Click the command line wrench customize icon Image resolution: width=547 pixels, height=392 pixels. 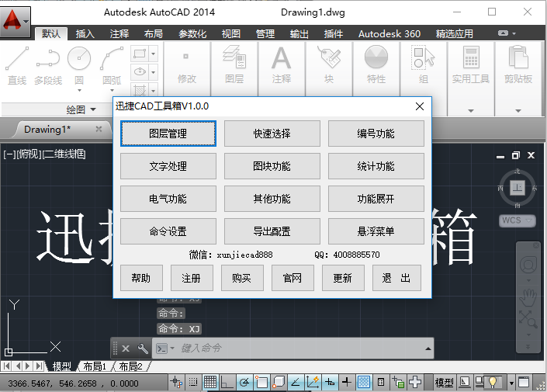pos(143,349)
